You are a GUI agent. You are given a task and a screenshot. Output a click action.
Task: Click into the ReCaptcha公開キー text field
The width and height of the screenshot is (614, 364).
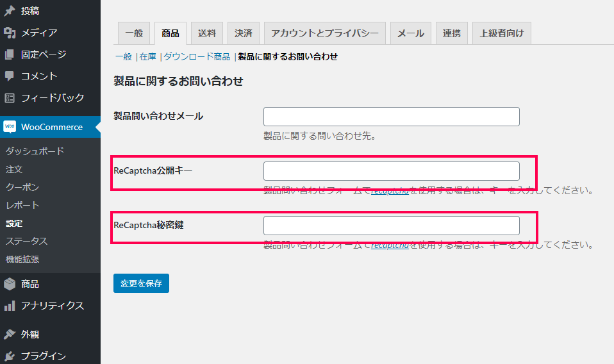tap(391, 171)
